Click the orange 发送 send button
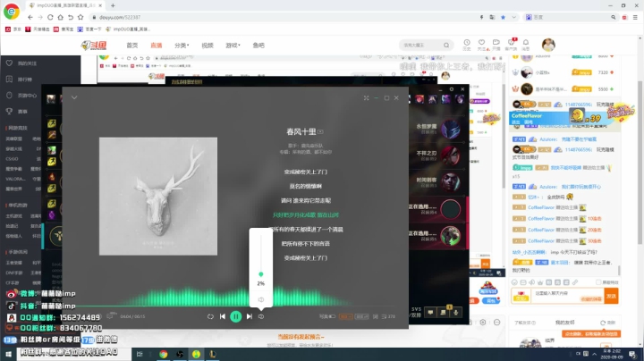Viewport: 644px width, 361px height. 611,296
